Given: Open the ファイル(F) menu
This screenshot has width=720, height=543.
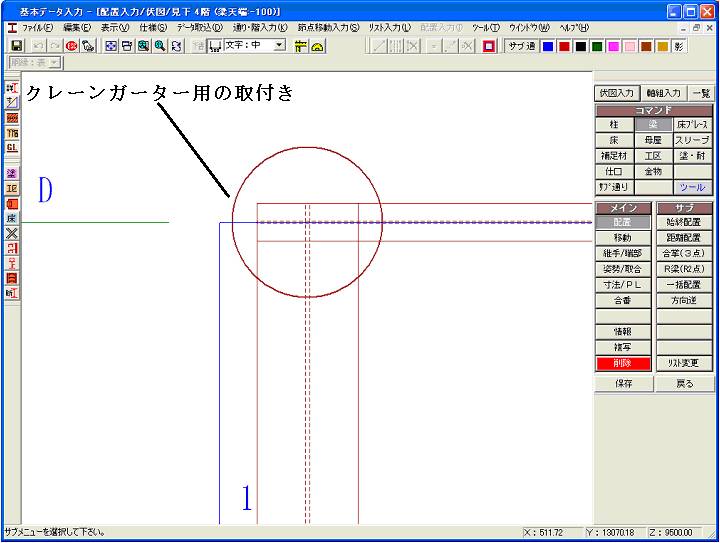Looking at the screenshot, I should (38, 28).
